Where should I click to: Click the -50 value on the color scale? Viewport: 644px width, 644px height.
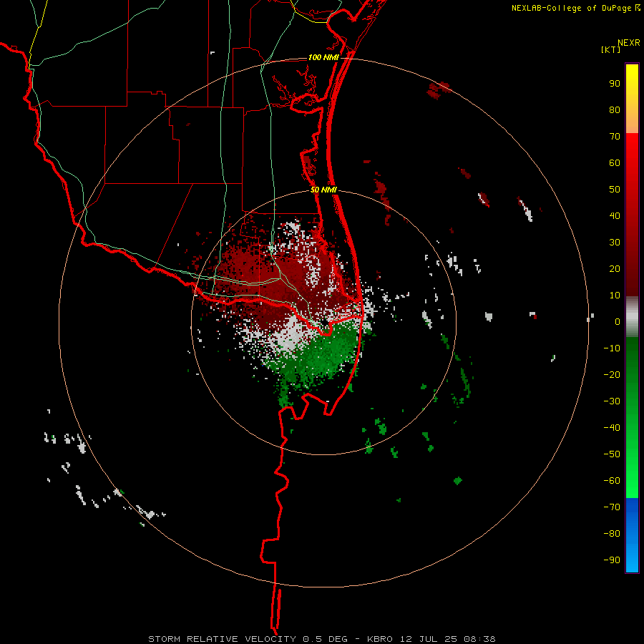point(612,454)
